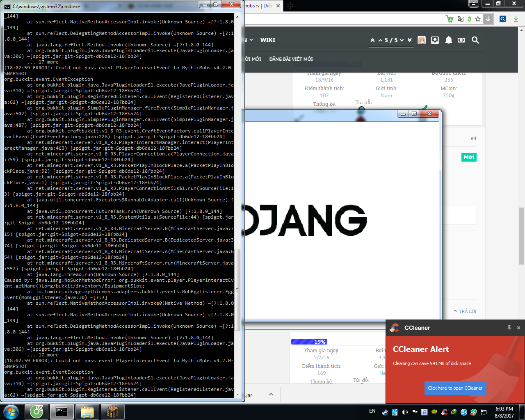
Task: Open forum notifications bell
Action: [449, 40]
